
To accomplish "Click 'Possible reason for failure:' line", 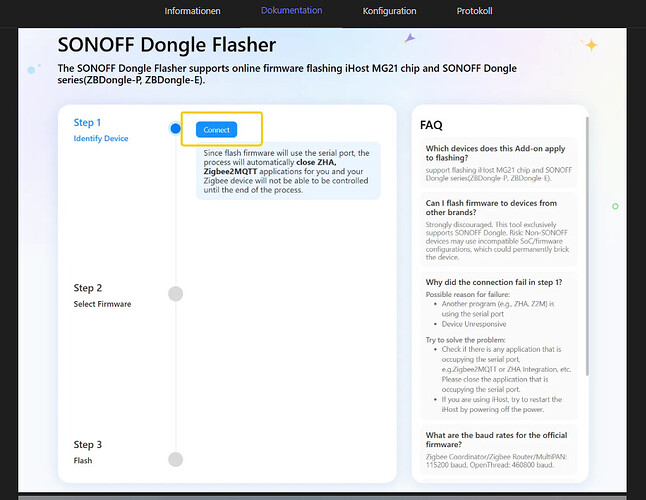I will [x=468, y=294].
